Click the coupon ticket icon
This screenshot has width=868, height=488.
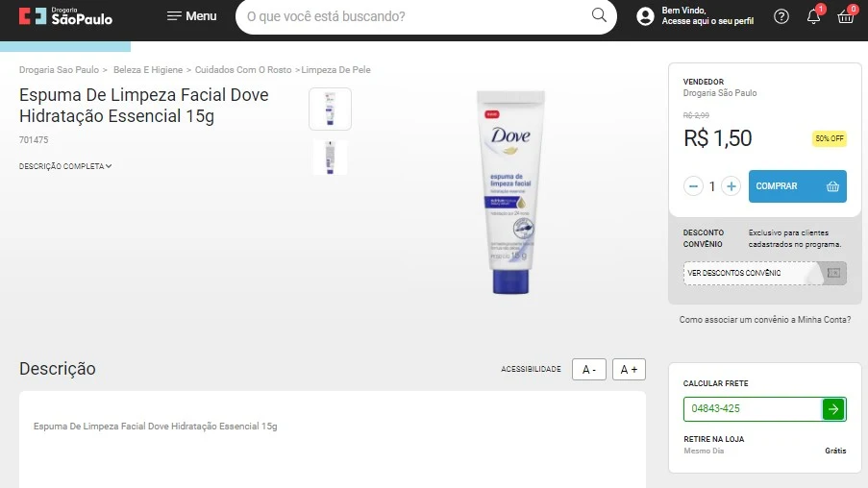(833, 274)
